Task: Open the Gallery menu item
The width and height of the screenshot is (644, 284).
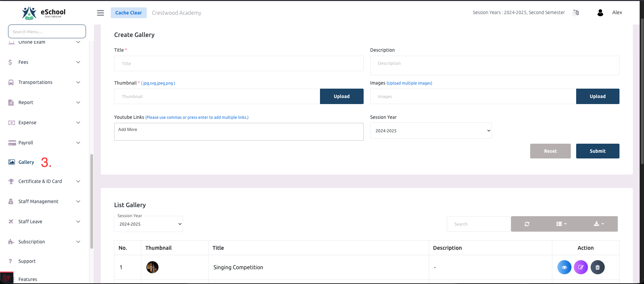Action: coord(26,162)
